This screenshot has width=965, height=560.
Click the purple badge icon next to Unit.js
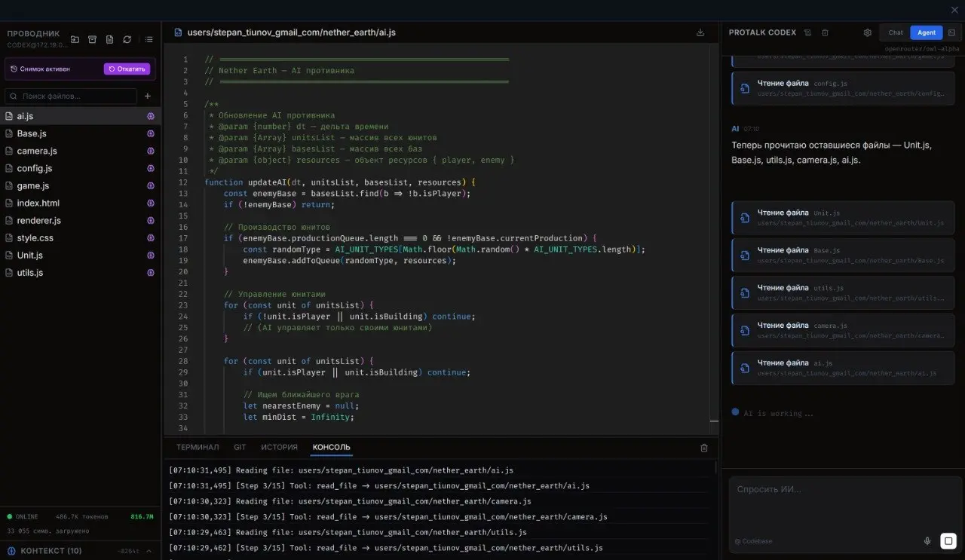pyautogui.click(x=151, y=255)
